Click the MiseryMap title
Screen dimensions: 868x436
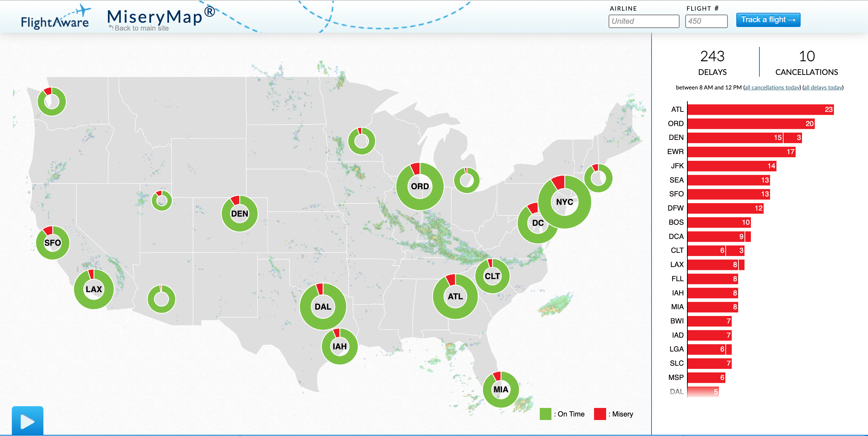tap(161, 16)
